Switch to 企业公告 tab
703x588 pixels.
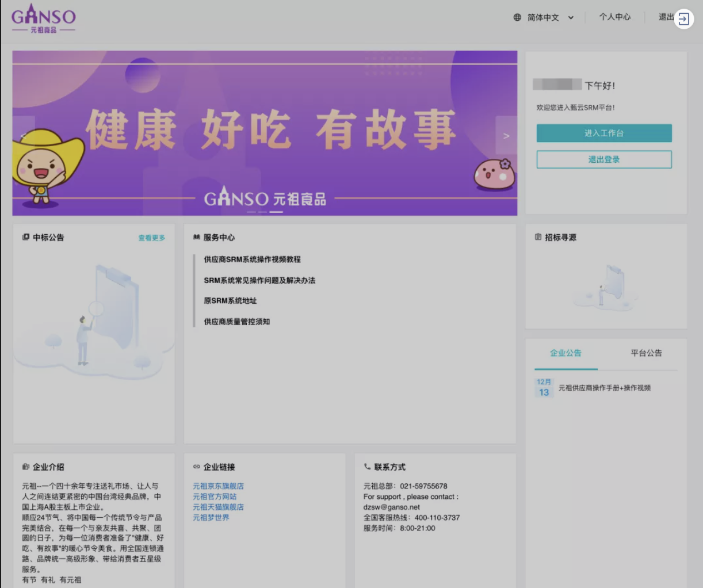click(566, 353)
